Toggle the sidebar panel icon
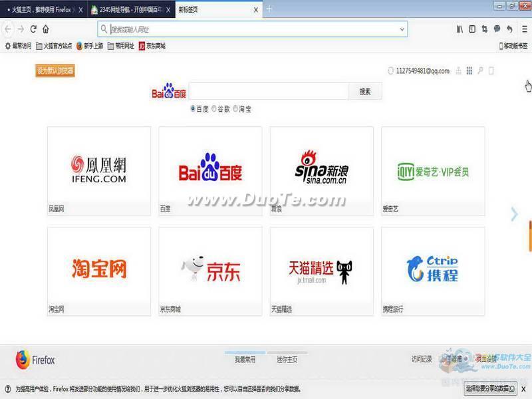Viewport: 532px width, 399px height. coord(472,29)
